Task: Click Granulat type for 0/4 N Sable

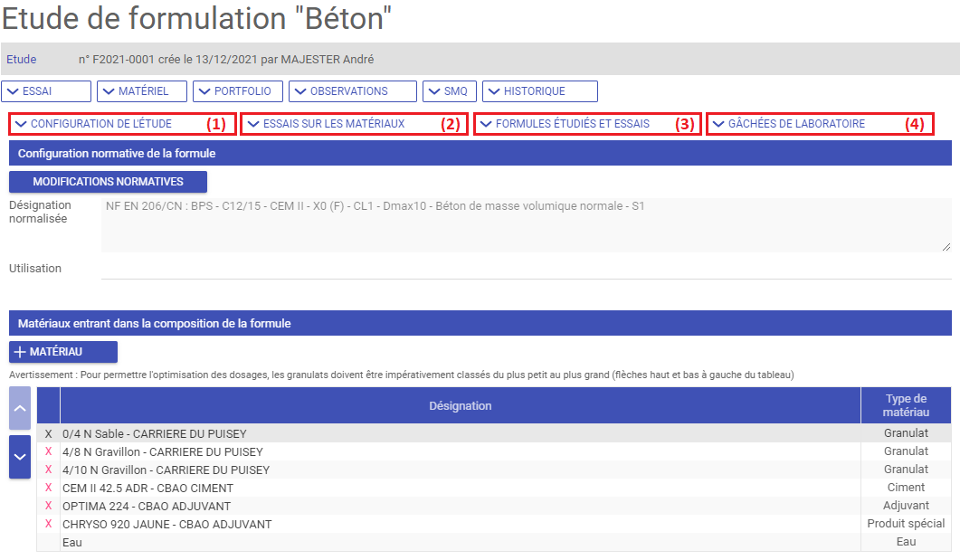Action: click(906, 432)
